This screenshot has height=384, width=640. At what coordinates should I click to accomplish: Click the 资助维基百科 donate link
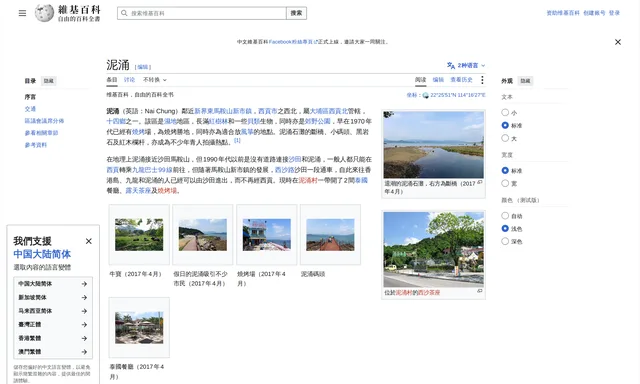click(563, 13)
